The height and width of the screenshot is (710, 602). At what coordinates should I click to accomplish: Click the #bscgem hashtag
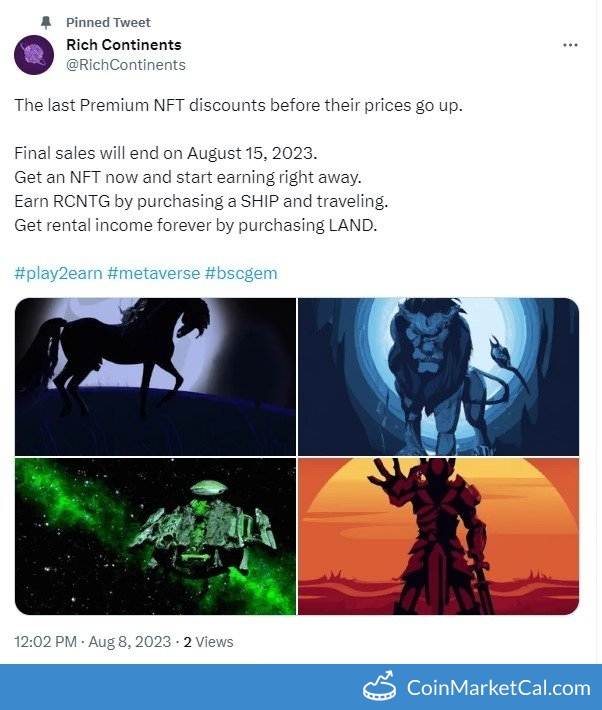(241, 273)
